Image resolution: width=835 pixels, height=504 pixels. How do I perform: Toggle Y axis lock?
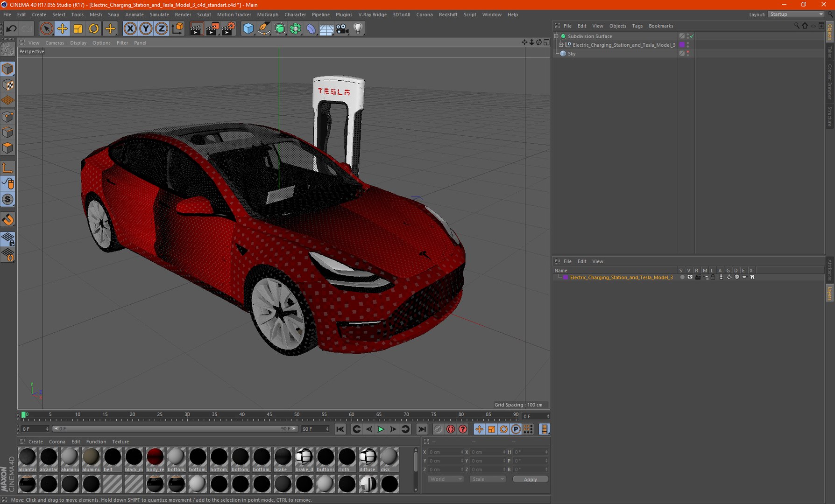[x=146, y=29]
